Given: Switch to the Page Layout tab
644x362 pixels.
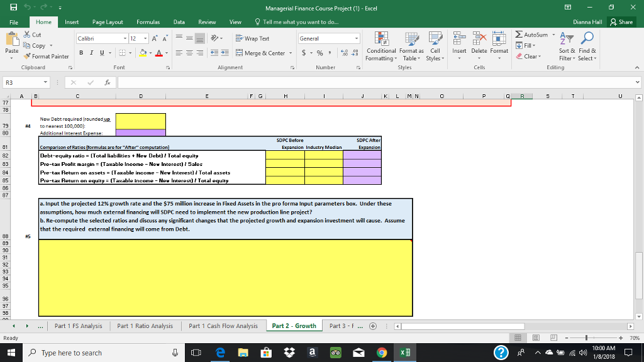Looking at the screenshot, I should (108, 22).
